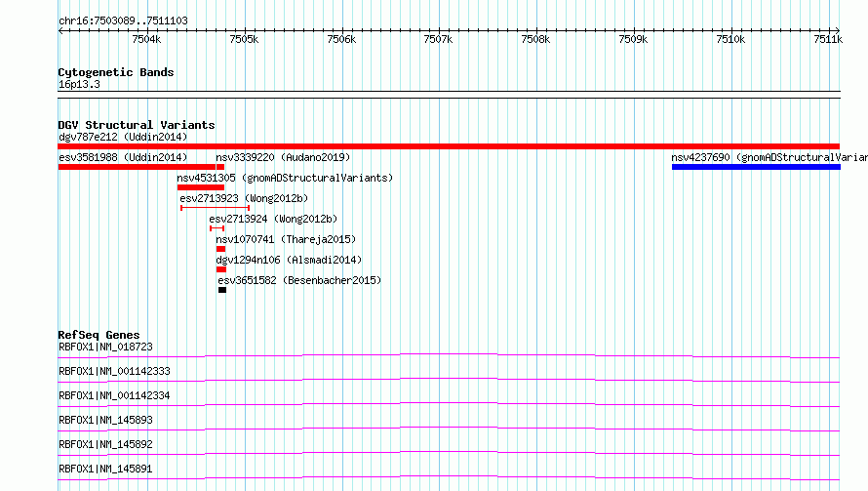Screen dimensions: 868x491
Task: Click the red nsv4531305 variant bar
Action: [200, 187]
